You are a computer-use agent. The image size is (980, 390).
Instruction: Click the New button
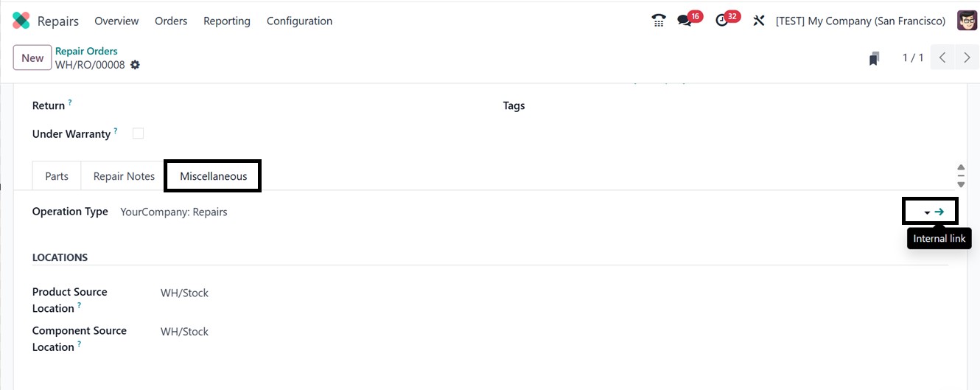[x=32, y=58]
